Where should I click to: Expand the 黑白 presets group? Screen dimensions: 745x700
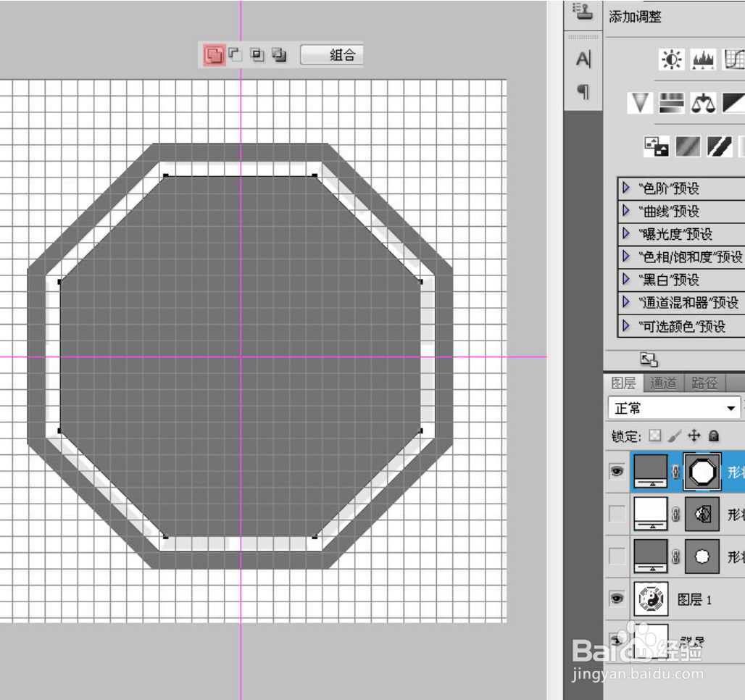point(626,278)
